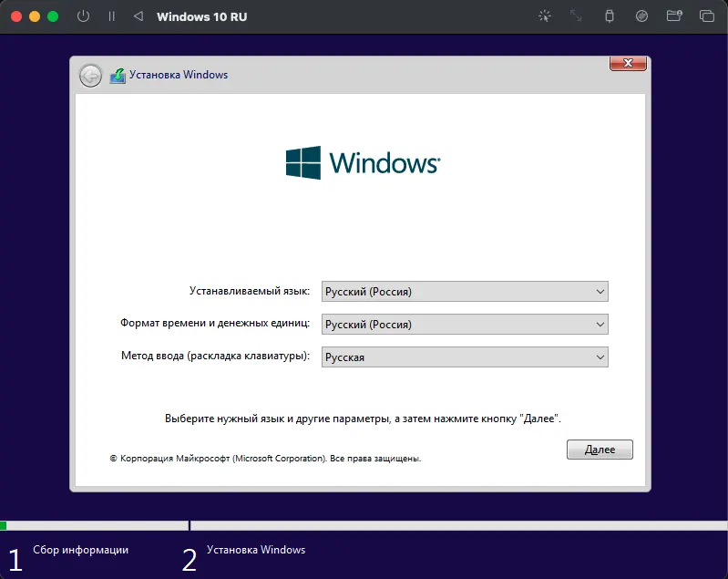Click the restart triangle icon in toolbar
Viewport: 728px width, 579px height.
(x=138, y=16)
